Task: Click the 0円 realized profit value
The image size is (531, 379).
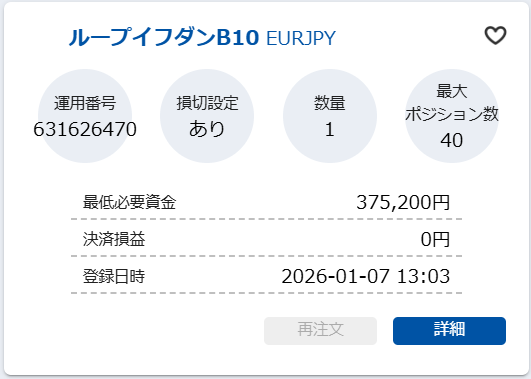Action: 435,239
